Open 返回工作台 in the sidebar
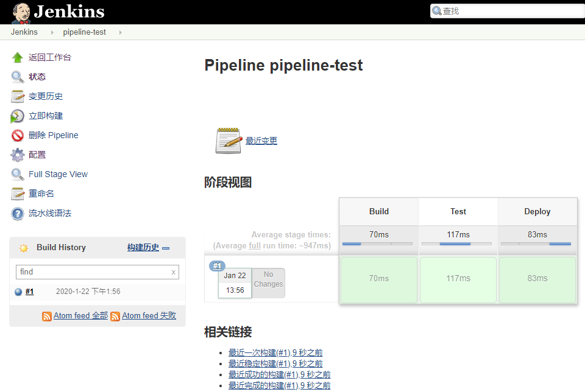Image resolution: width=585 pixels, height=392 pixels. coord(49,57)
